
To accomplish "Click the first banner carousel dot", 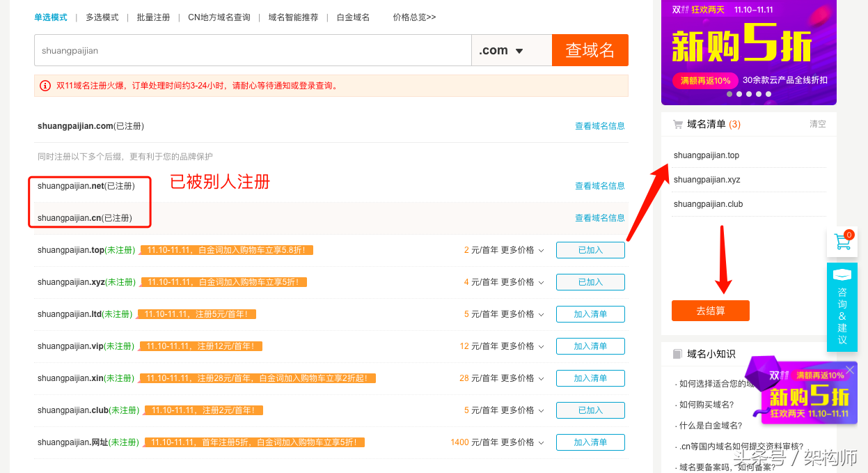I will [729, 94].
